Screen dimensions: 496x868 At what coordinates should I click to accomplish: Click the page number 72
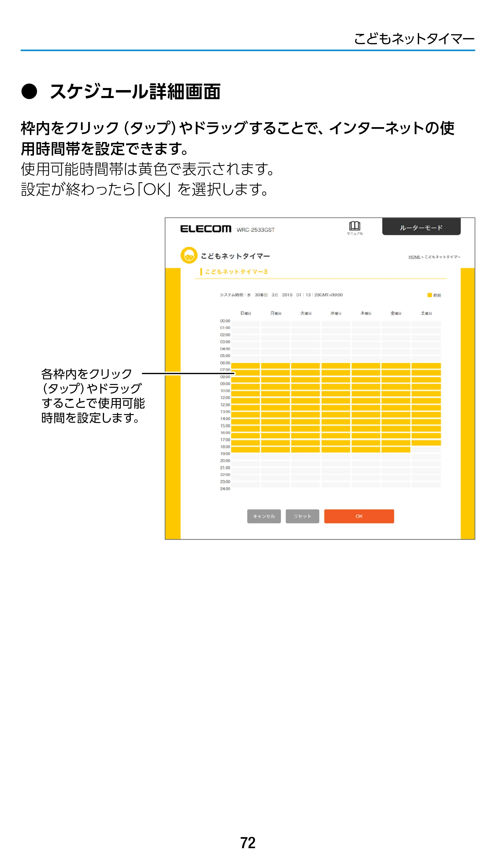click(248, 843)
